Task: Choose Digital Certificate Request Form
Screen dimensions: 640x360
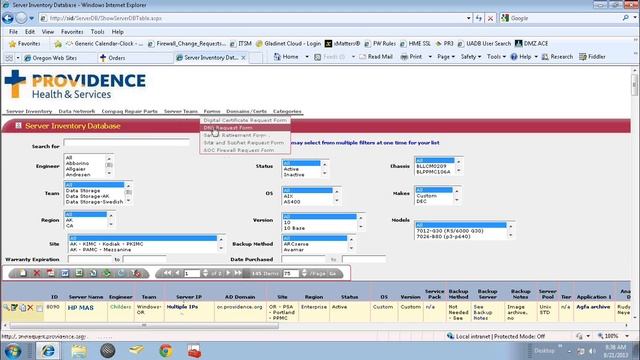Action: 245,120
